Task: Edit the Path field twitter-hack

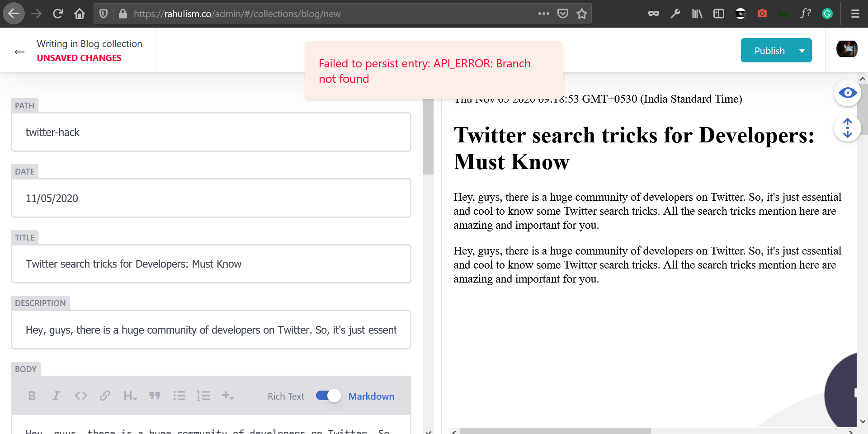Action: click(211, 132)
